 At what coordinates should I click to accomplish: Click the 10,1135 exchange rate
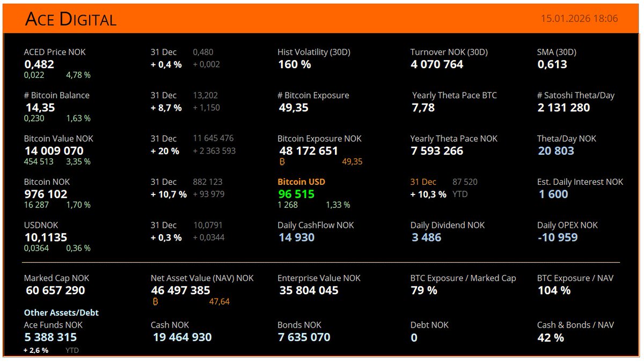(46, 237)
